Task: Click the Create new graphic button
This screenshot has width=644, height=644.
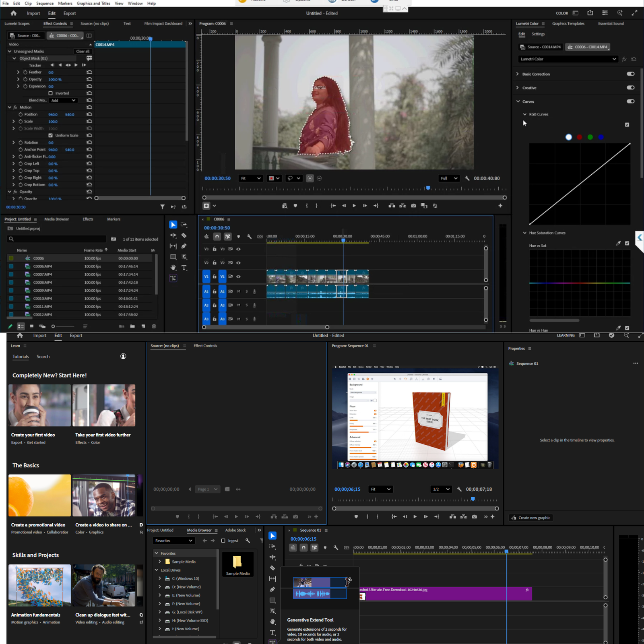Action: pyautogui.click(x=530, y=518)
